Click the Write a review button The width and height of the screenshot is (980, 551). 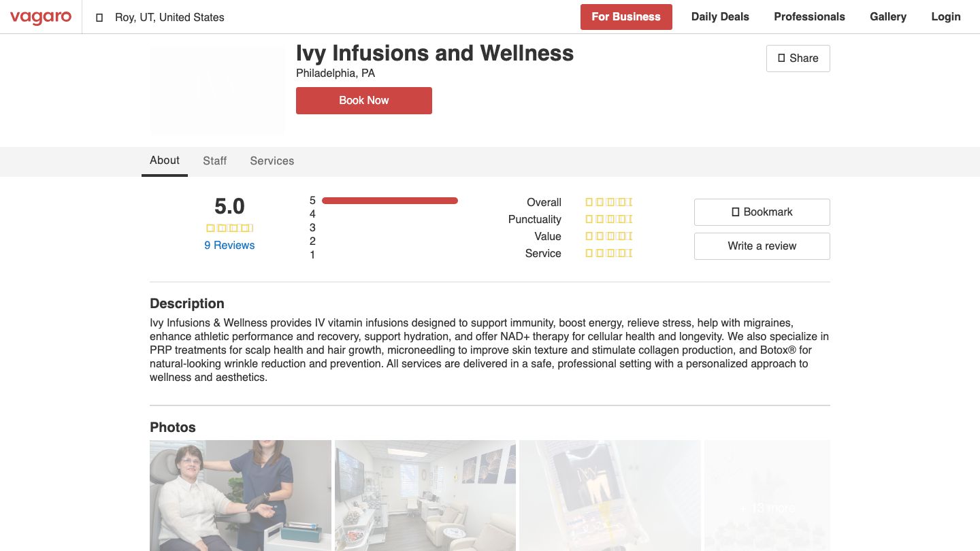(x=762, y=246)
